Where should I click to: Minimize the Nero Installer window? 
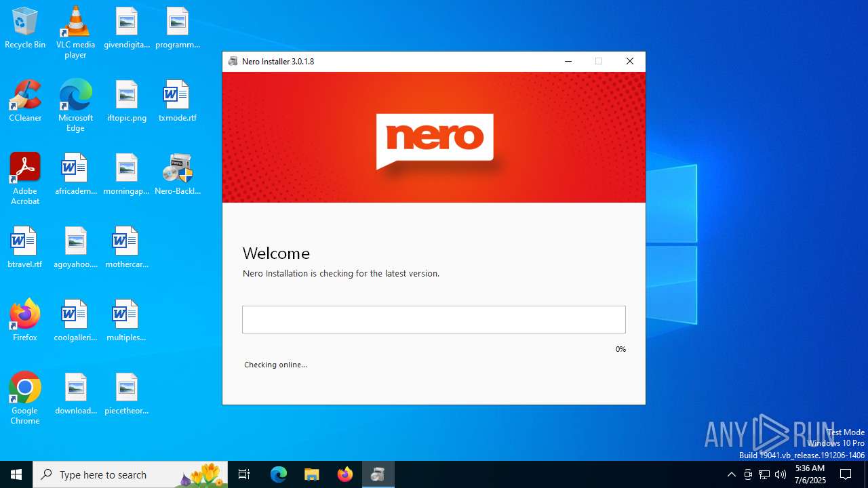point(568,61)
